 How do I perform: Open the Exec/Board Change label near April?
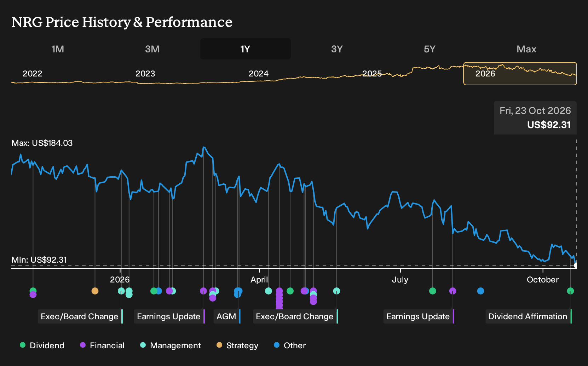point(295,316)
